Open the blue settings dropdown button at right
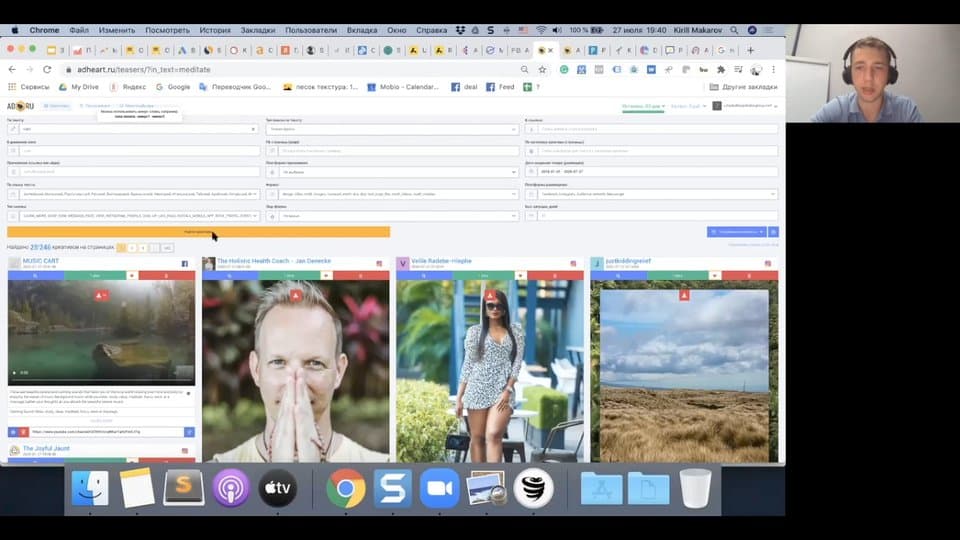 coord(736,232)
